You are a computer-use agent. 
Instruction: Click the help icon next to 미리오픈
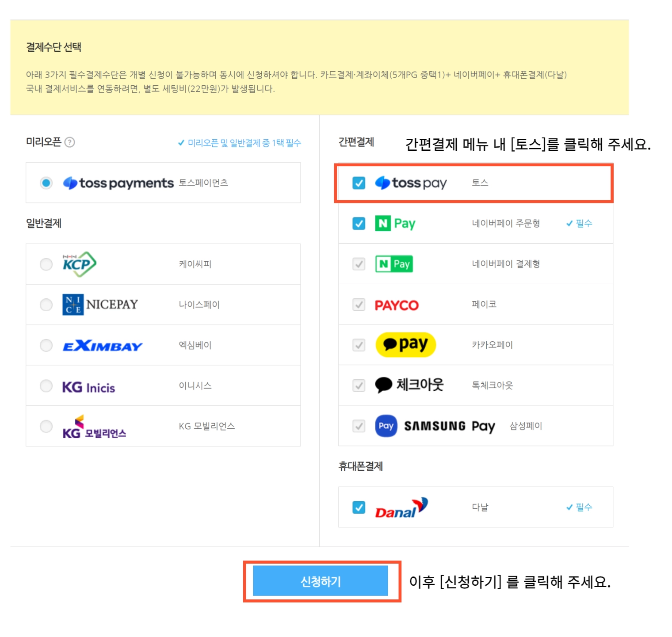69,142
